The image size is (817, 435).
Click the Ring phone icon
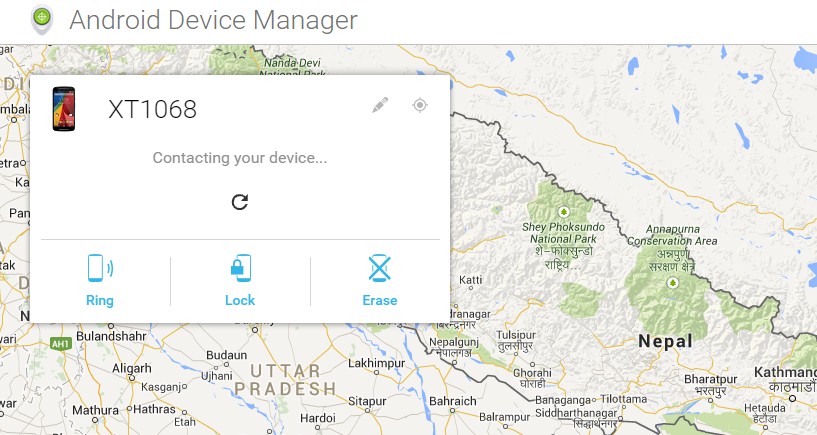click(98, 269)
